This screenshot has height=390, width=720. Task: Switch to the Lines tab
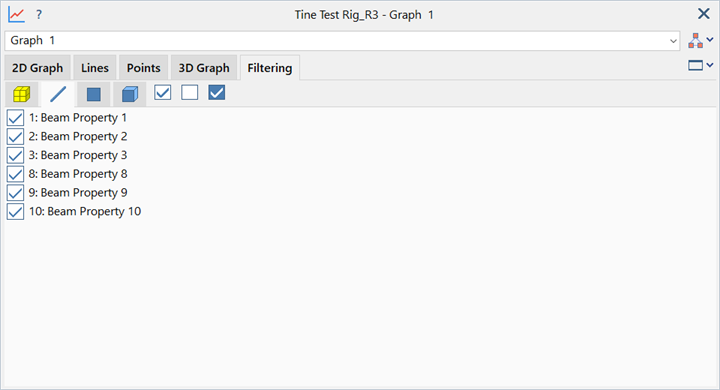pyautogui.click(x=95, y=68)
